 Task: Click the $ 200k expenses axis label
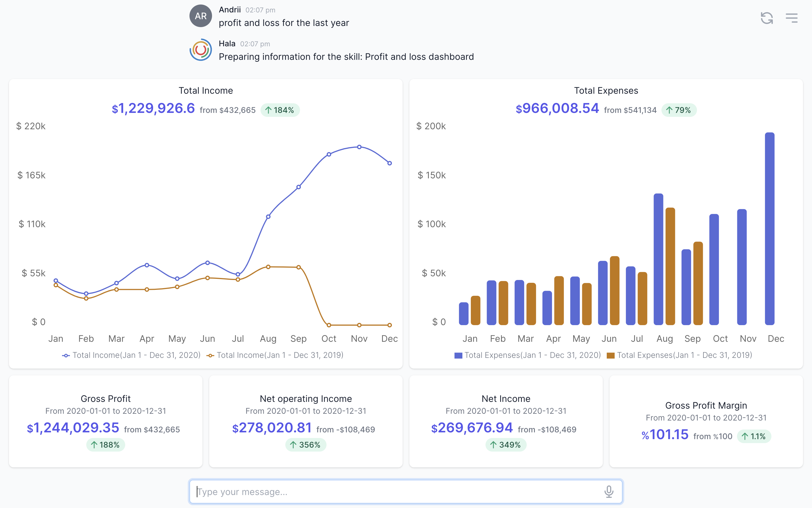pos(431,126)
